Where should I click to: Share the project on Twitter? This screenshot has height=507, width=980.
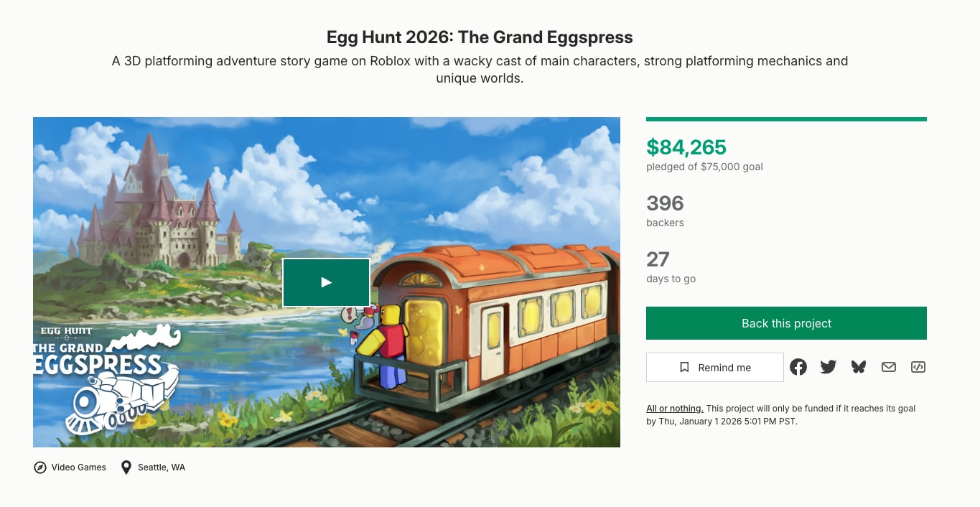click(x=829, y=367)
